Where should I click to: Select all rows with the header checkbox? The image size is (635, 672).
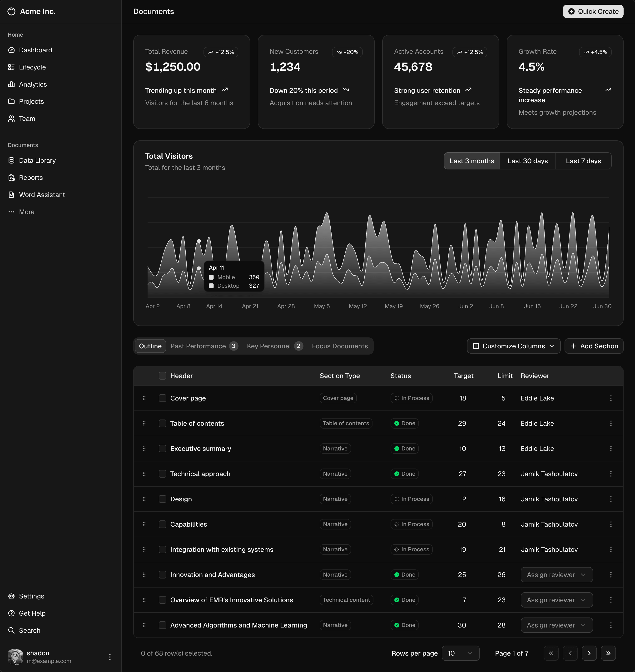click(163, 376)
